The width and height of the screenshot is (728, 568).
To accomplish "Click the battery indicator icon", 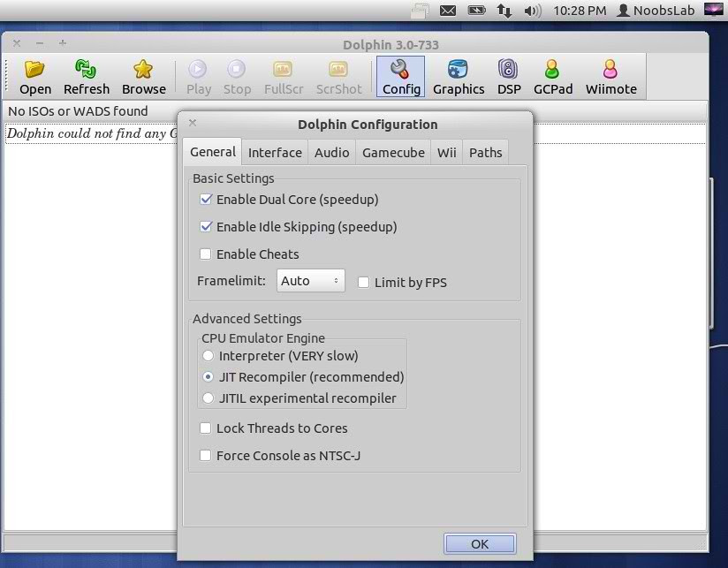I will pyautogui.click(x=476, y=11).
